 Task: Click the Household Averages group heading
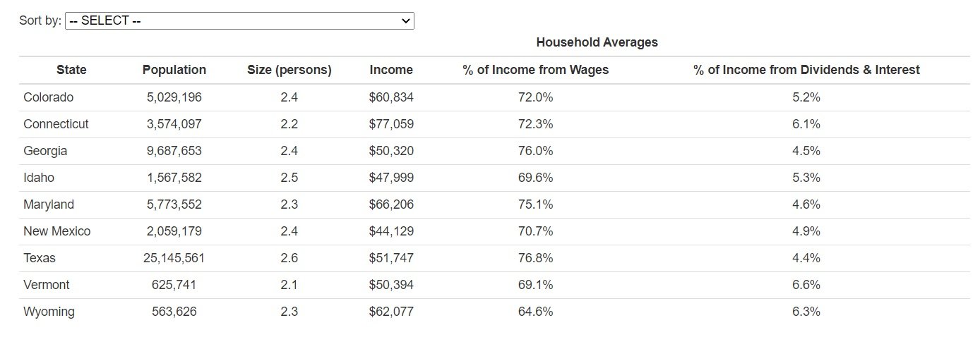coord(597,42)
